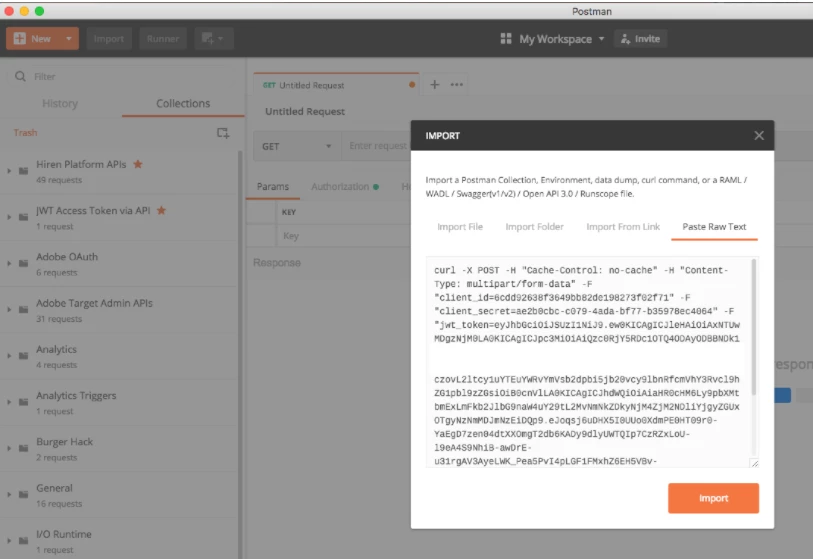Select the Import From Link tab
This screenshot has width=813, height=559.
(623, 227)
